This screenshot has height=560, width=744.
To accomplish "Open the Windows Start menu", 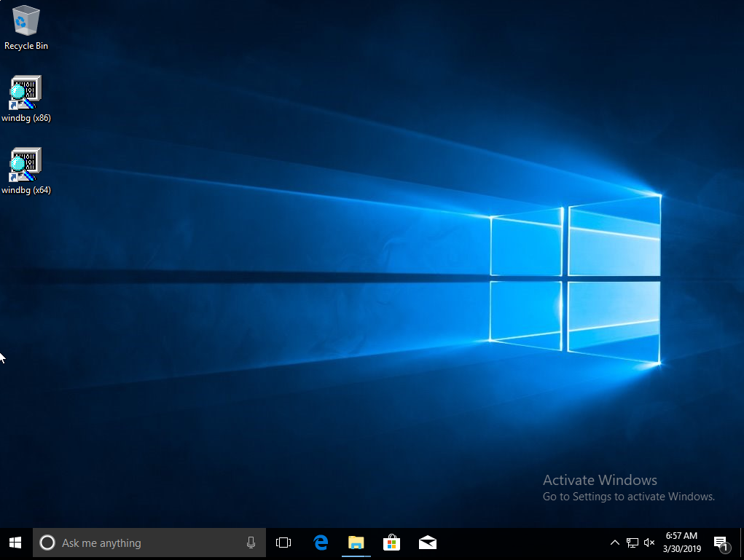I will [x=15, y=543].
